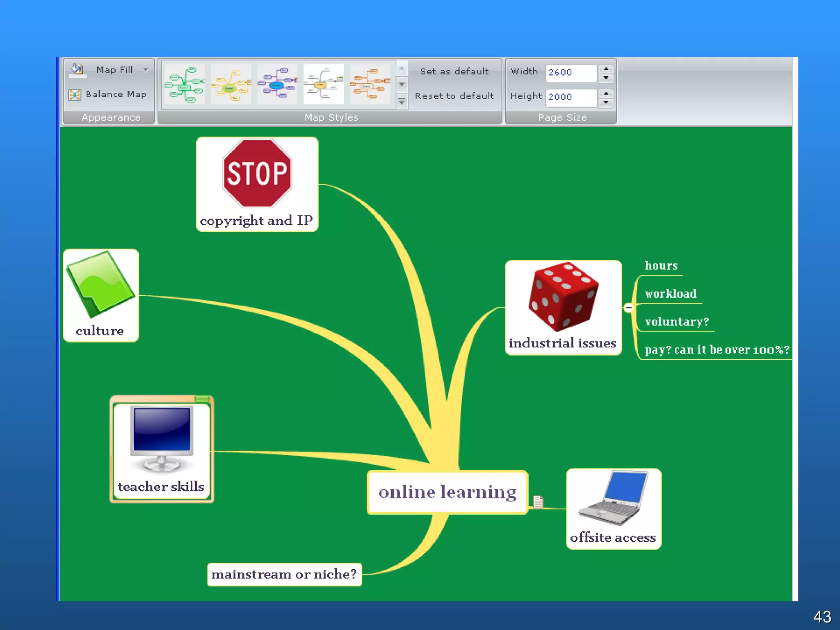Select the green map style thumbnail
The image size is (840, 630).
[185, 84]
